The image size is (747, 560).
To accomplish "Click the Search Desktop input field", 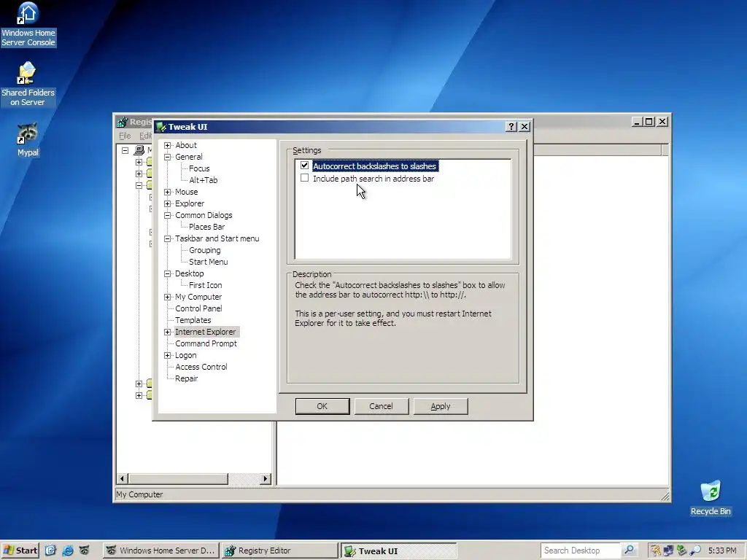I will (581, 551).
